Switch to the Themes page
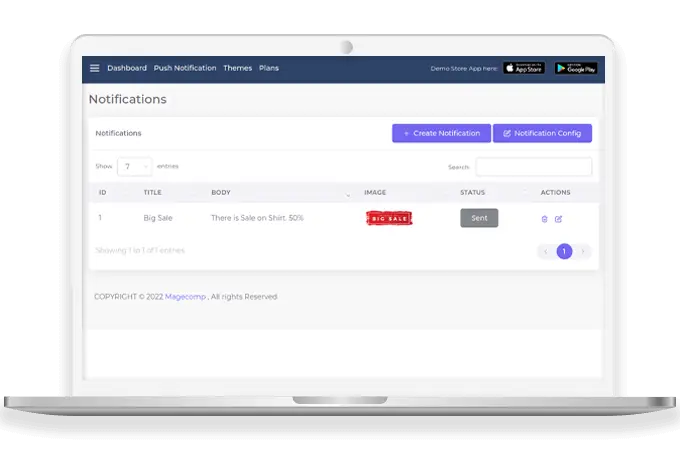 [x=238, y=68]
